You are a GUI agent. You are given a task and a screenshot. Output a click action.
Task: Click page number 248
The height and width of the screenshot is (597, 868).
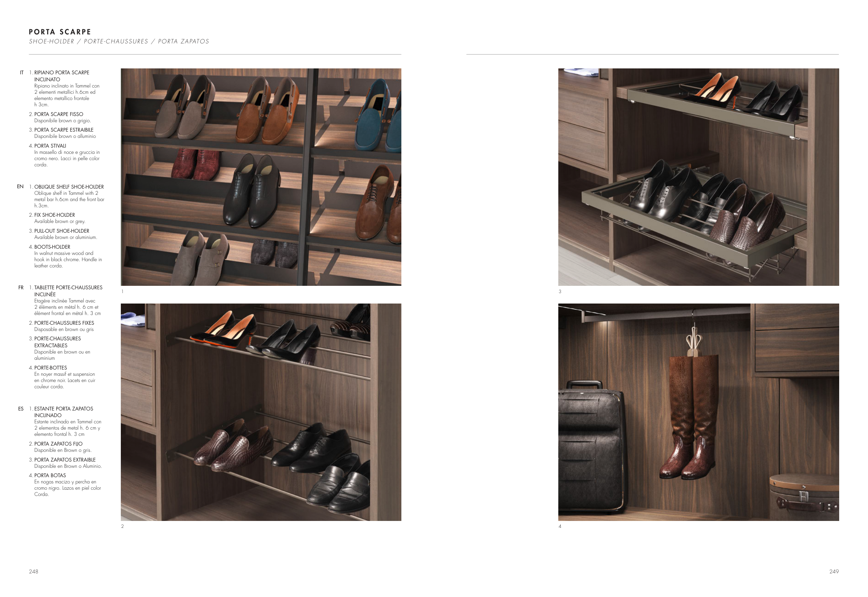(x=34, y=571)
